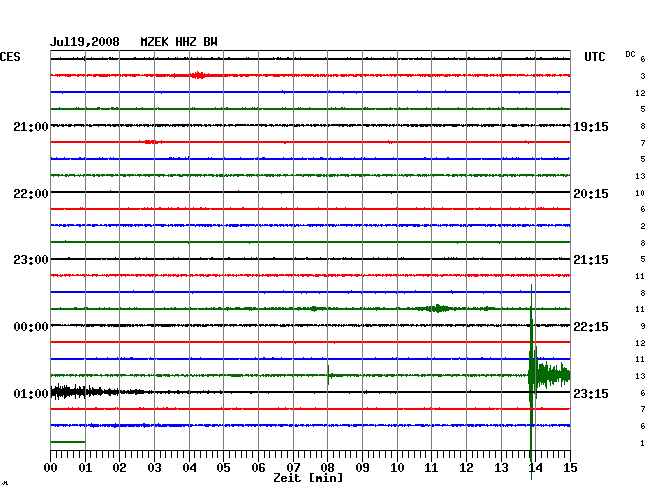Click the date label Jul19,2008
650x494 pixels.
point(85,42)
